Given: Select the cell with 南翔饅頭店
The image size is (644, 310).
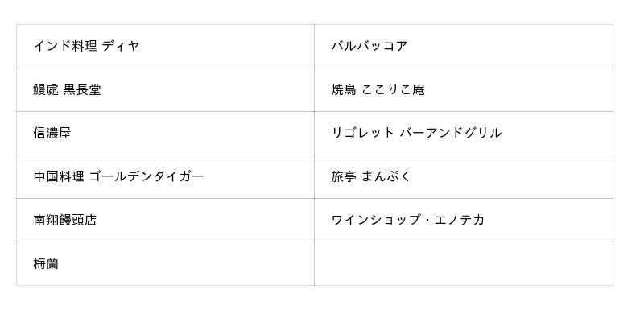Looking at the screenshot, I should click(x=166, y=220).
